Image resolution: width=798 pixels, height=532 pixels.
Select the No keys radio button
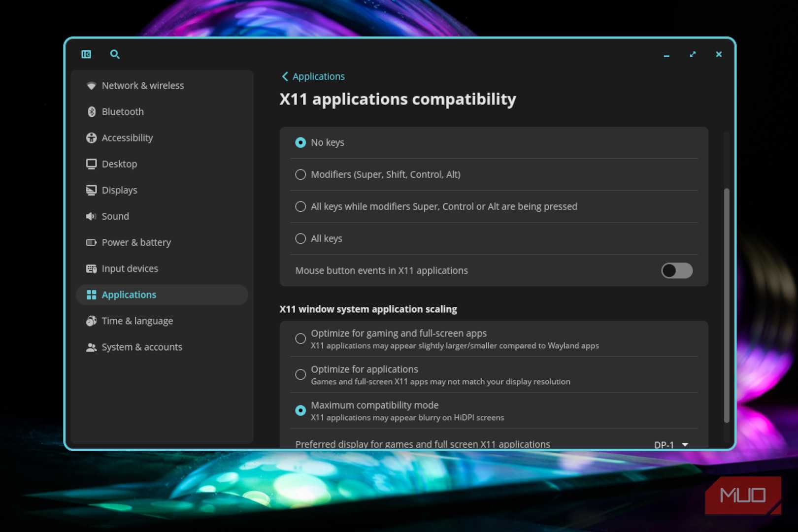(x=300, y=142)
